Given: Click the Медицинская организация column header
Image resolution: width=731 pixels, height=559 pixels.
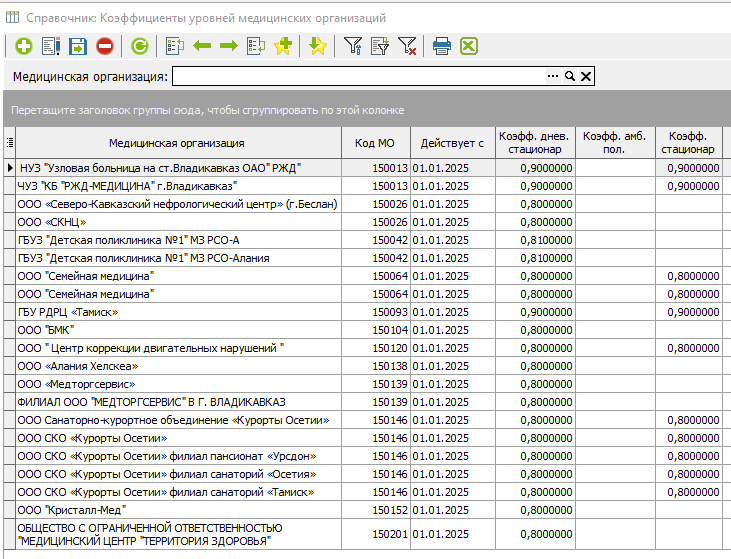Looking at the screenshot, I should point(177,143).
